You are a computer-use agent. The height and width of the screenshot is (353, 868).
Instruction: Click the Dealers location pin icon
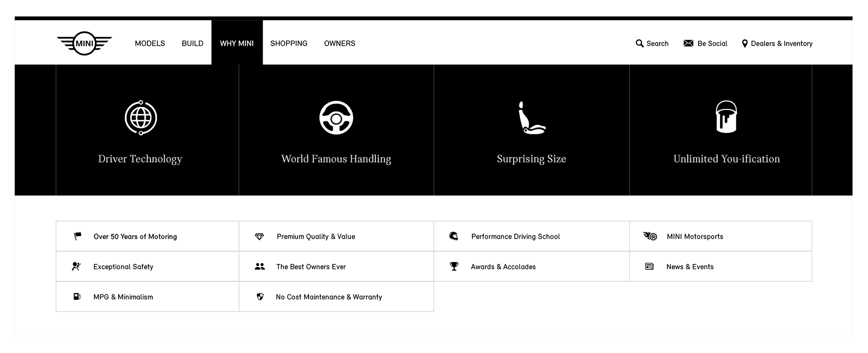[745, 43]
